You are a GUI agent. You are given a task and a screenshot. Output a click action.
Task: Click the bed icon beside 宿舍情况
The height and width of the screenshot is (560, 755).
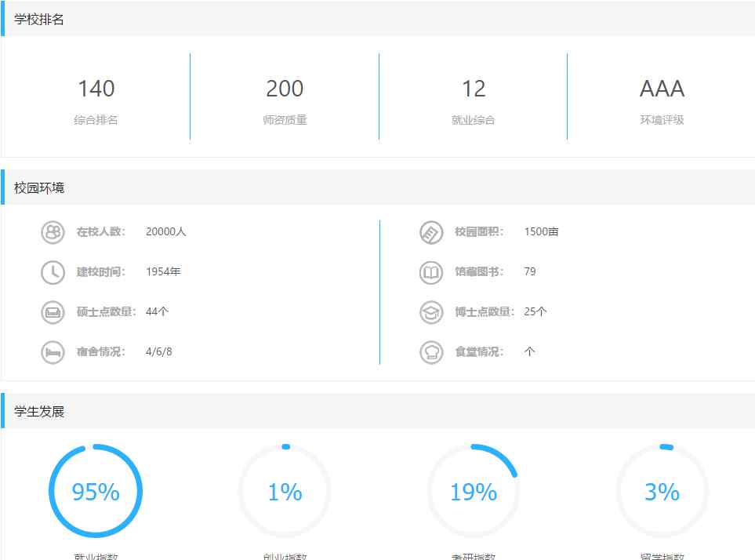53,352
